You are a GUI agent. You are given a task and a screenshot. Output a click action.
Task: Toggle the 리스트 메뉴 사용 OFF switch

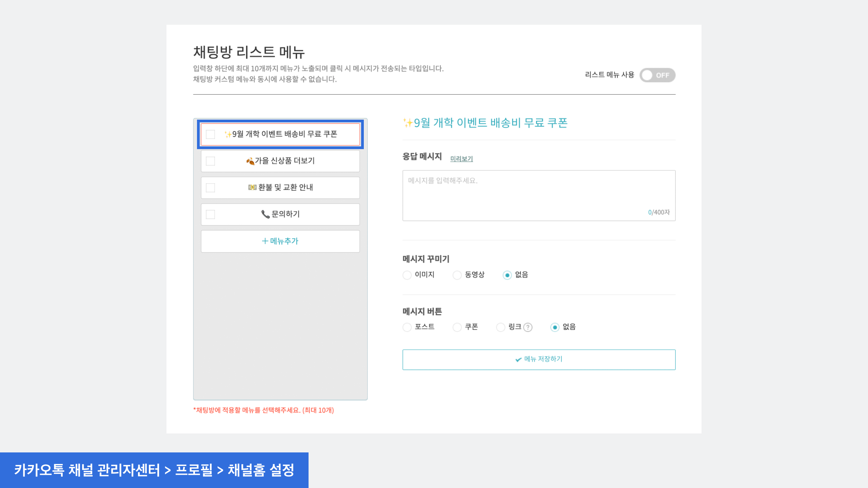tap(657, 75)
